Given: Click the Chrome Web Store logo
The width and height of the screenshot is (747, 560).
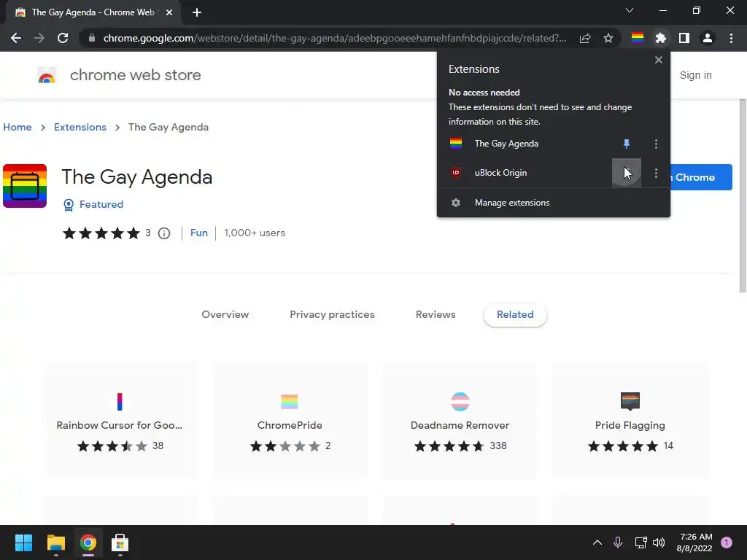Looking at the screenshot, I should (x=47, y=75).
